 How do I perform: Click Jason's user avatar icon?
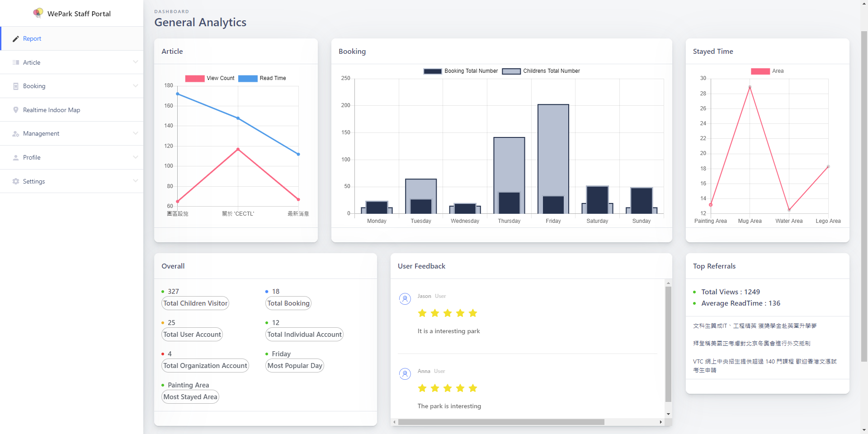(x=405, y=299)
